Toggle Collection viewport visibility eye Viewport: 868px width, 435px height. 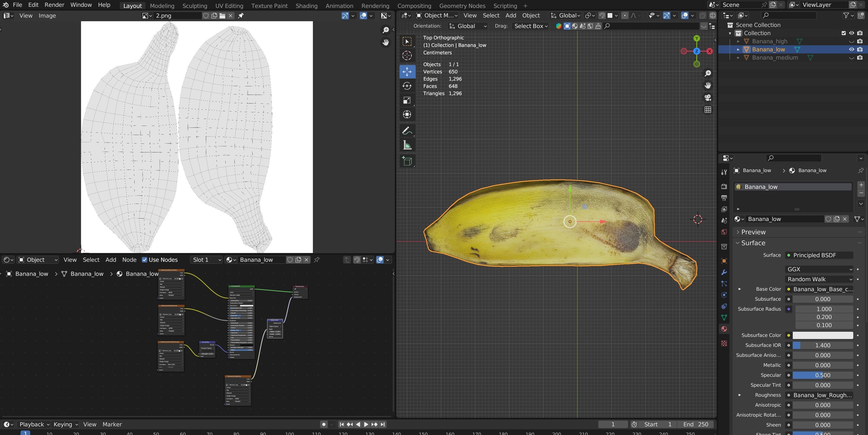pos(851,33)
